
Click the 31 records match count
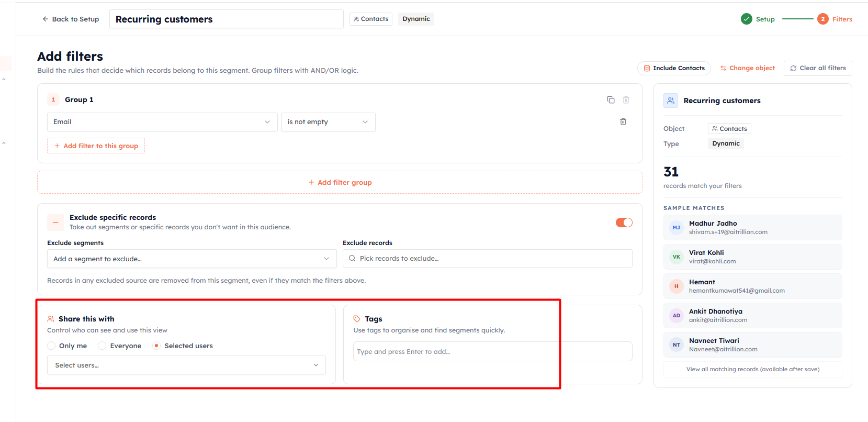671,172
